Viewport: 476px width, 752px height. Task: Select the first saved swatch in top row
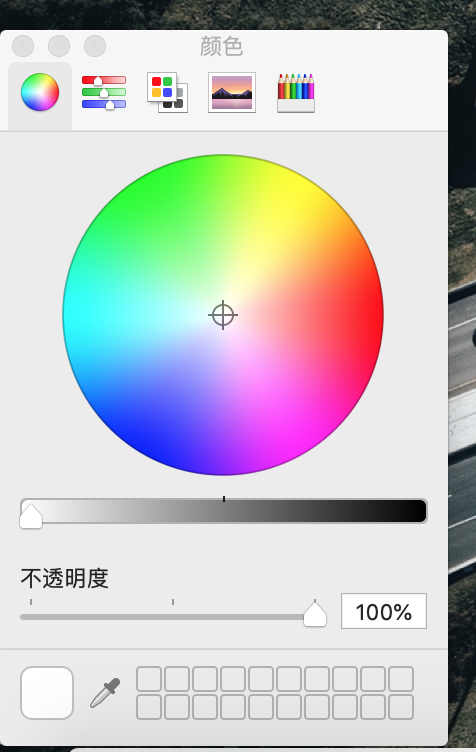[149, 679]
